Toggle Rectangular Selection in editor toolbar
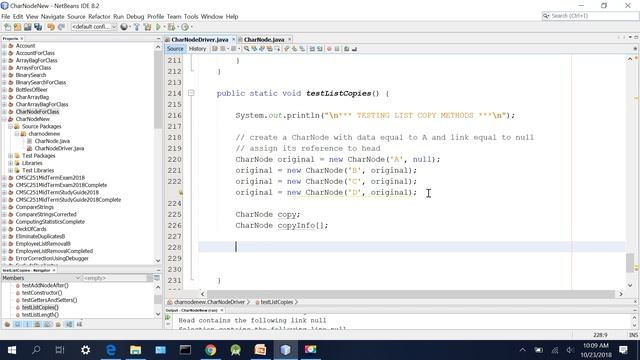640x360 pixels. click(277, 49)
